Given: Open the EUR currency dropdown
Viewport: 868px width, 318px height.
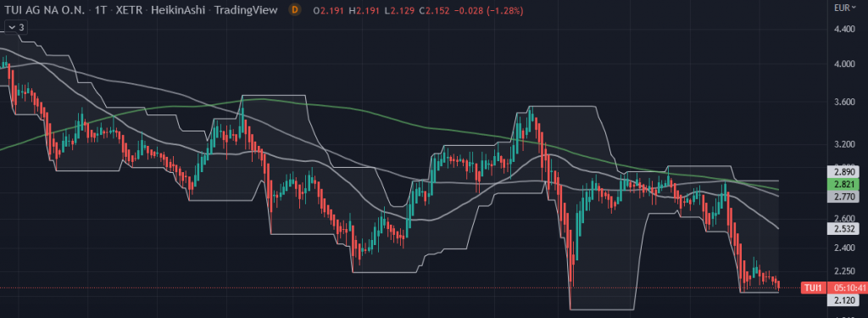Looking at the screenshot, I should (x=845, y=8).
